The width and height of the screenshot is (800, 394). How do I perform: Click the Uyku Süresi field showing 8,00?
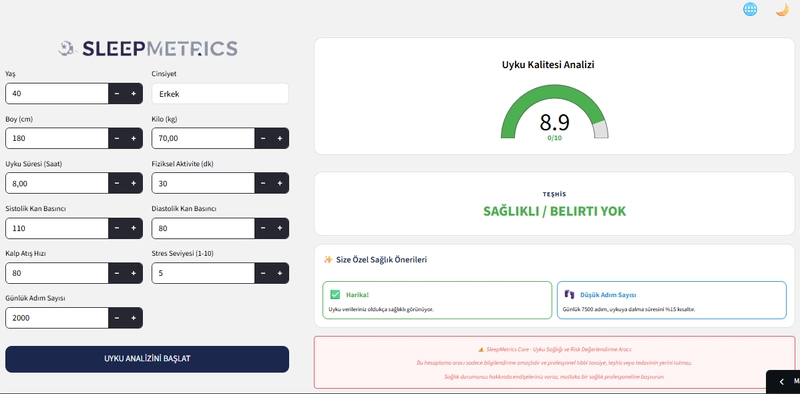tap(57, 183)
